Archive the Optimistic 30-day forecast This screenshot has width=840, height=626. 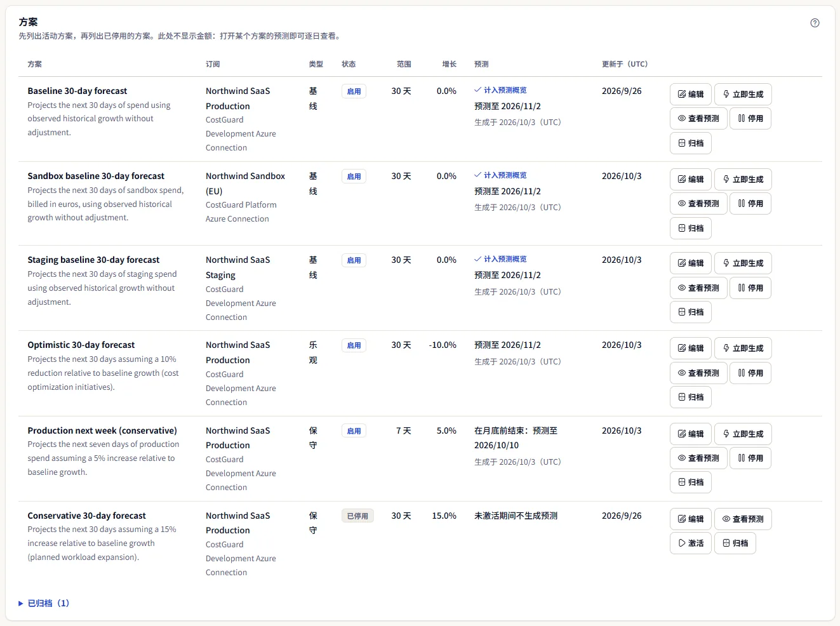point(691,397)
